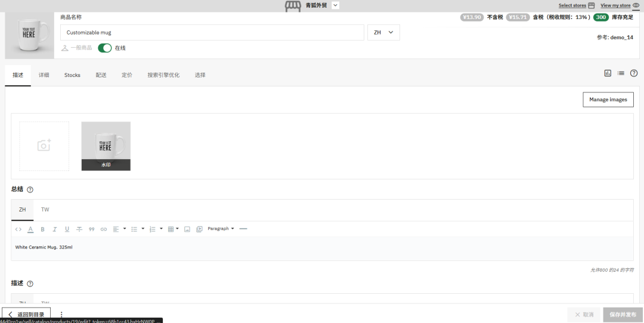Click the product list icon beside the help icon

[x=621, y=73]
